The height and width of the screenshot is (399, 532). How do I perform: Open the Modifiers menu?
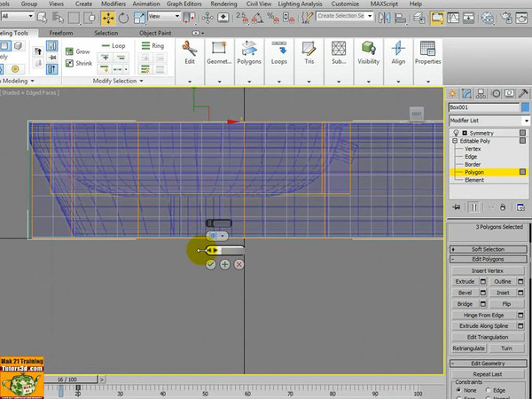point(113,4)
